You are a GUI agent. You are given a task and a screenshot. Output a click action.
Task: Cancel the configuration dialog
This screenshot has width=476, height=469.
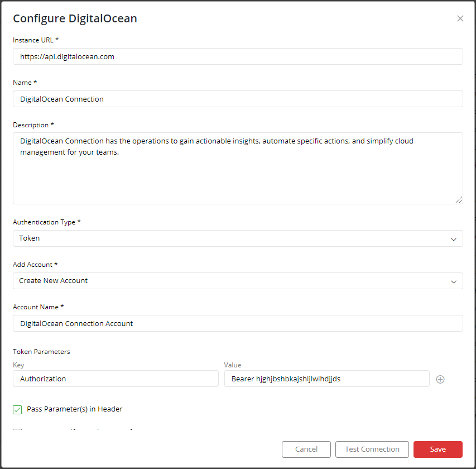pos(306,449)
